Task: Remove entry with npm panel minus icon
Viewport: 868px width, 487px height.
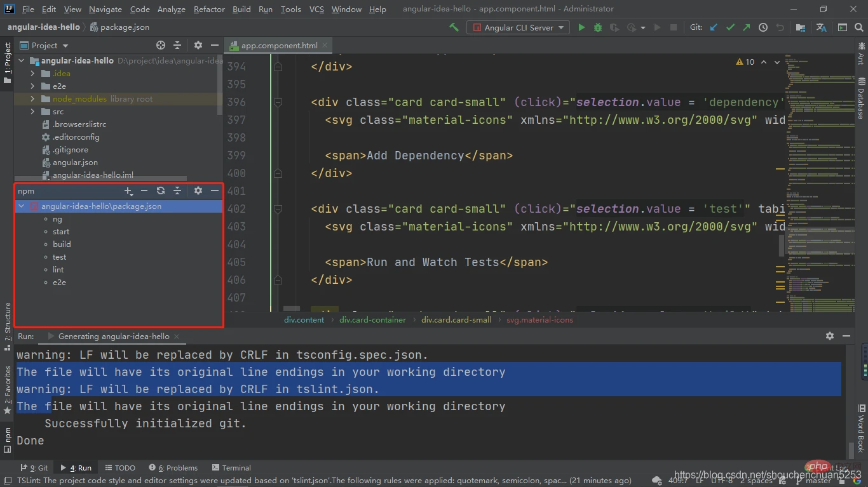Action: pyautogui.click(x=144, y=190)
